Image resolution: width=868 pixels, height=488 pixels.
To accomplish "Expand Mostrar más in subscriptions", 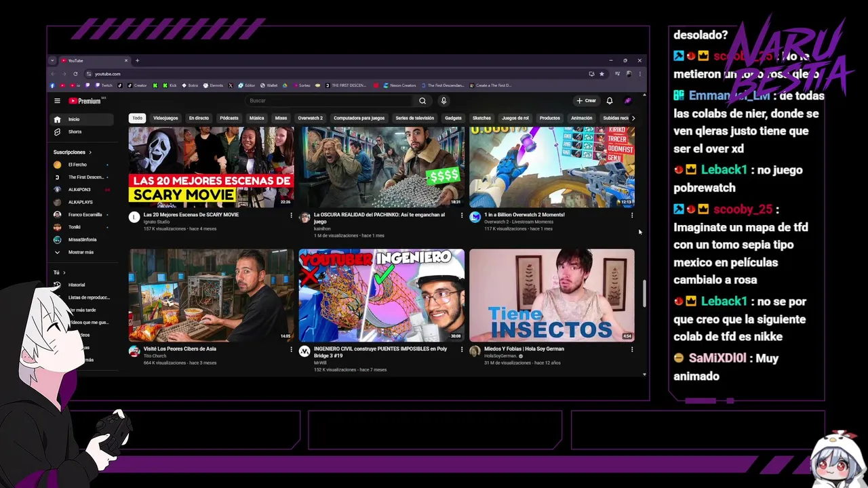I will tap(82, 252).
